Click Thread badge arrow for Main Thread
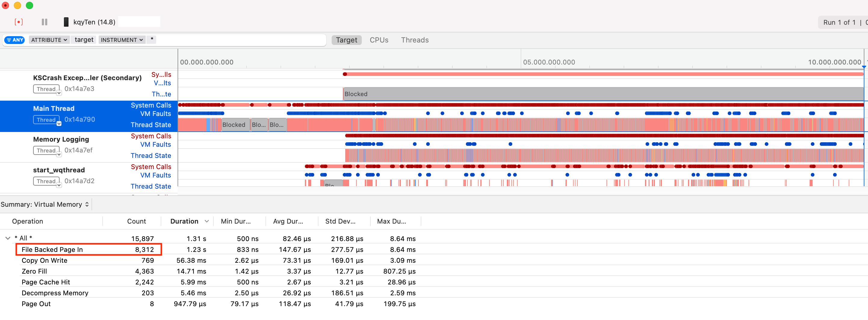The image size is (868, 320). (59, 124)
